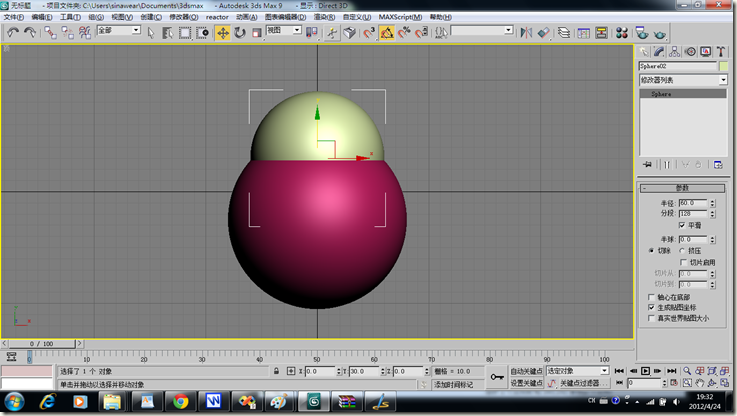
Task: Choose the Select Object arrow tool
Action: pyautogui.click(x=151, y=33)
